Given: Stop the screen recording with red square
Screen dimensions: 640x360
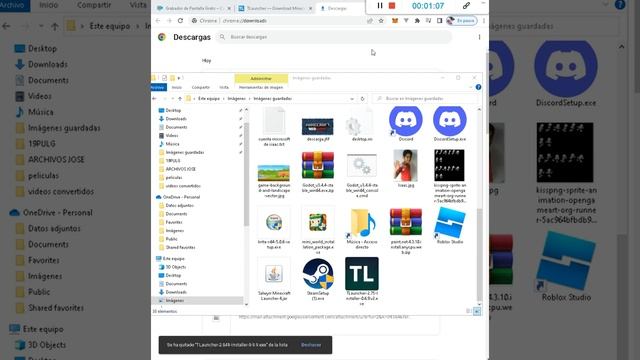Looking at the screenshot, I should (x=392, y=6).
